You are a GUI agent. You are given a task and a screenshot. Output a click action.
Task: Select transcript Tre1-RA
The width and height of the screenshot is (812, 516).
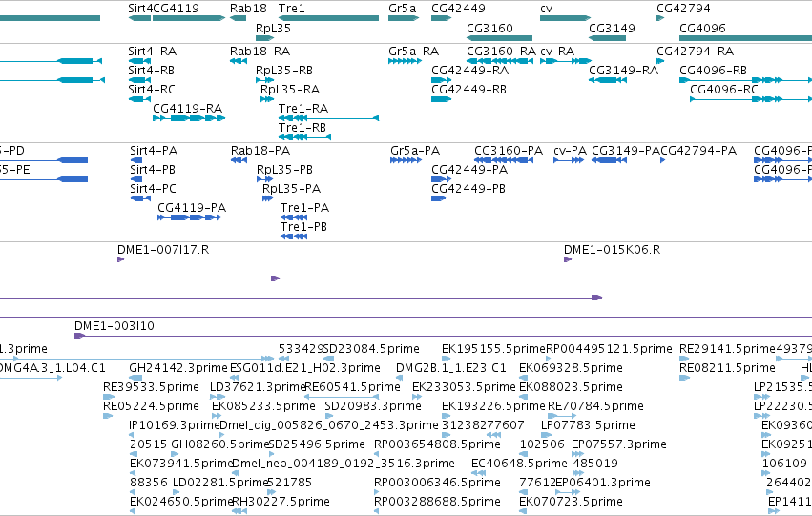click(x=329, y=118)
